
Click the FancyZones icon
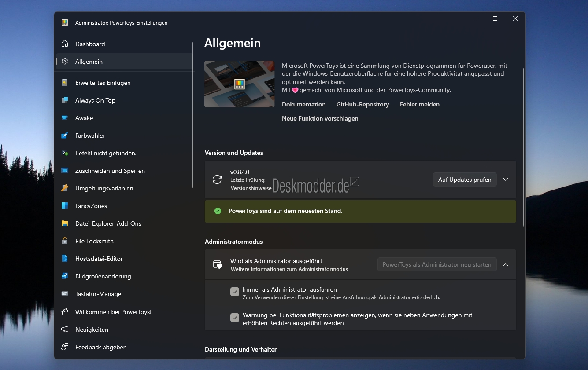65,206
